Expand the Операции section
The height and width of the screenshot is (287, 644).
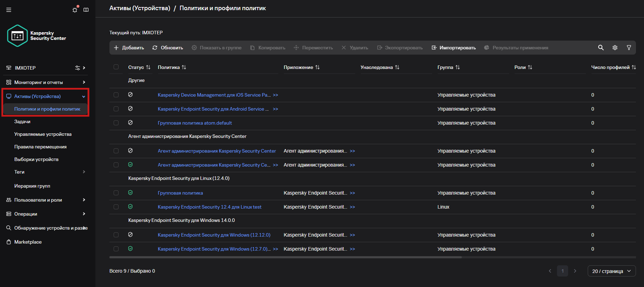(x=84, y=214)
